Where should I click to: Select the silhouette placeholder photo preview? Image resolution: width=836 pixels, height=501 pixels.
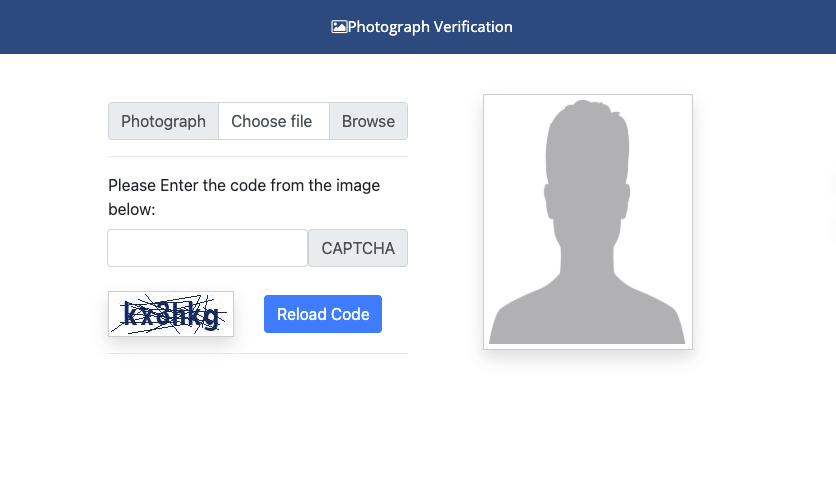pyautogui.click(x=587, y=222)
